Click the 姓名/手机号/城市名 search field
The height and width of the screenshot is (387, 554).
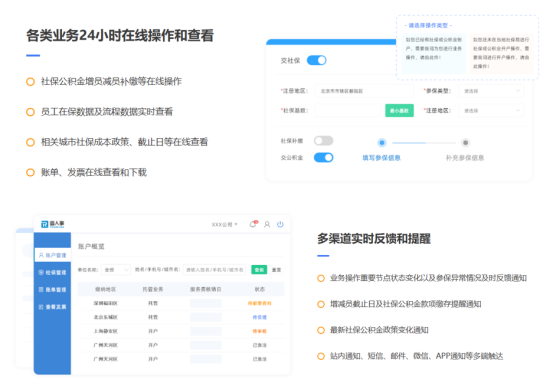214,270
